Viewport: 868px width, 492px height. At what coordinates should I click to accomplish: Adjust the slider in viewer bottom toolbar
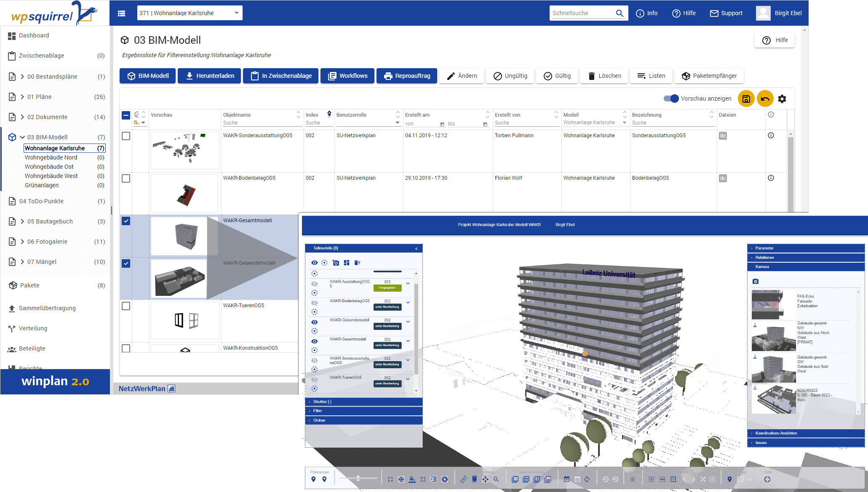coord(358,479)
